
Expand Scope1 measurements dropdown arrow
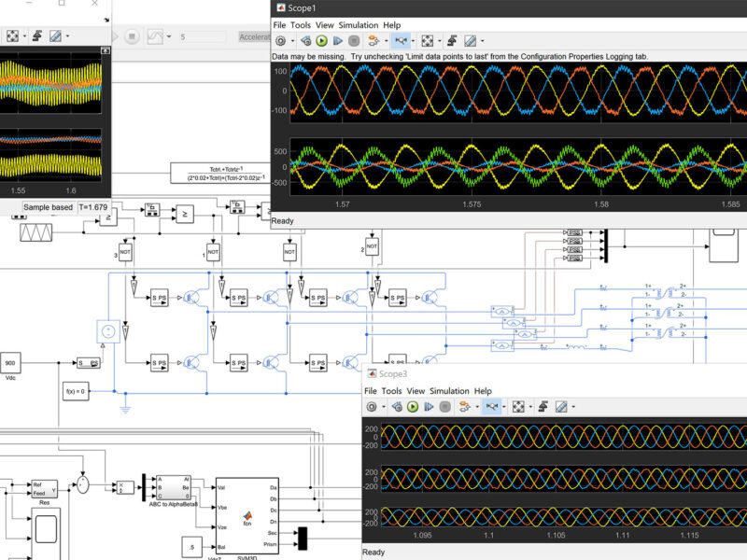[x=482, y=41]
